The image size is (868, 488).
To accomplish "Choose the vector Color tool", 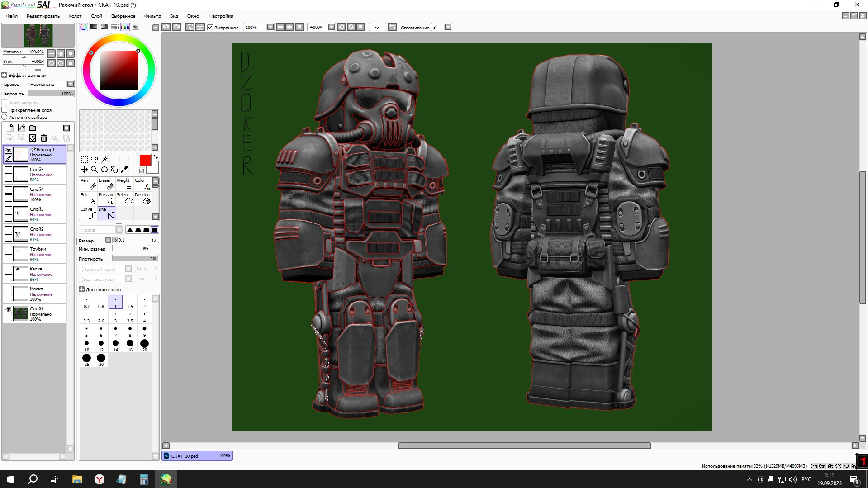I will pyautogui.click(x=142, y=184).
